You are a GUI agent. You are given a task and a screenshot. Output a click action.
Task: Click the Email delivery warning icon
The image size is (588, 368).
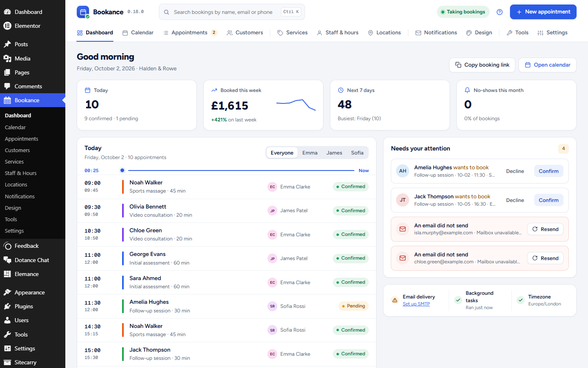point(395,300)
